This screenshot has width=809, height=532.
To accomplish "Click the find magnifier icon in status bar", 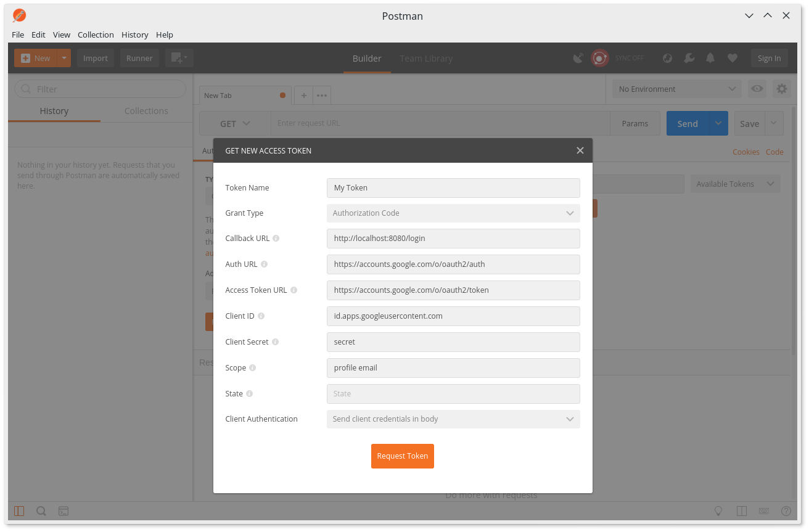I will (41, 511).
